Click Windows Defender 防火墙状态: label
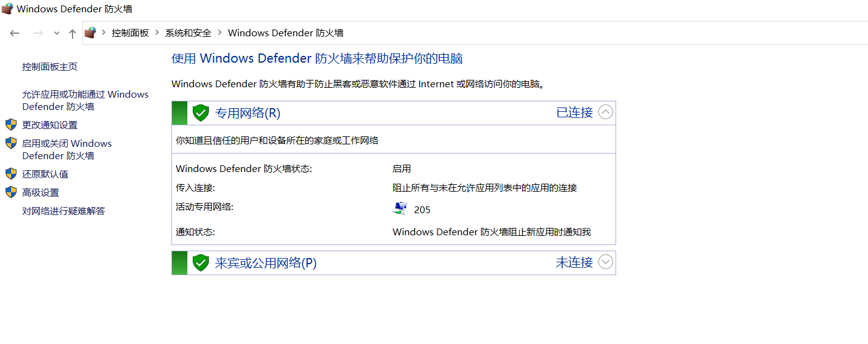 (x=244, y=168)
